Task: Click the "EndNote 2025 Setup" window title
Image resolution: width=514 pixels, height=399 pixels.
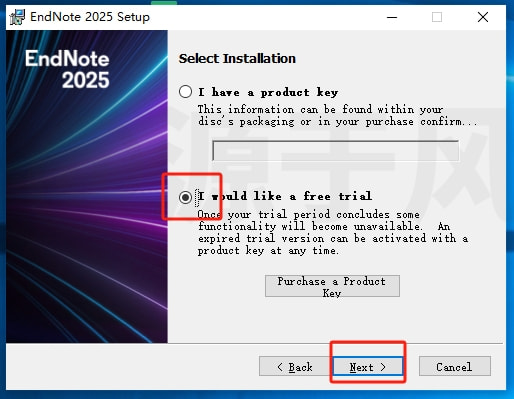Action: point(90,17)
